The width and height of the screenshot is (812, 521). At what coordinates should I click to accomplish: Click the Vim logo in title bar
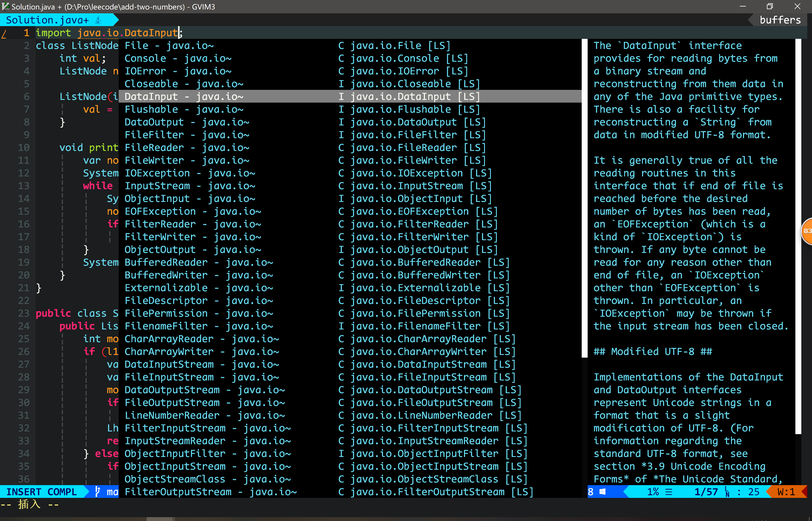[x=5, y=7]
